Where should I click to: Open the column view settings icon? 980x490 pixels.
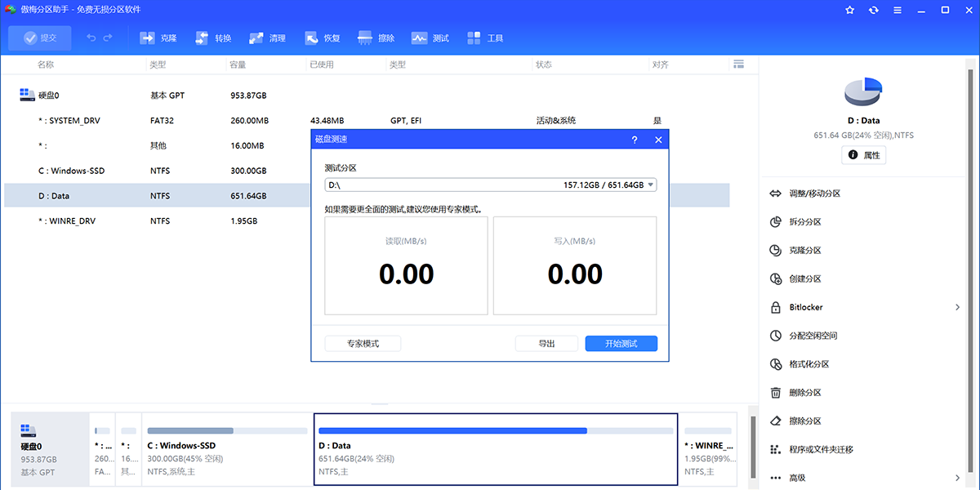pos(739,65)
